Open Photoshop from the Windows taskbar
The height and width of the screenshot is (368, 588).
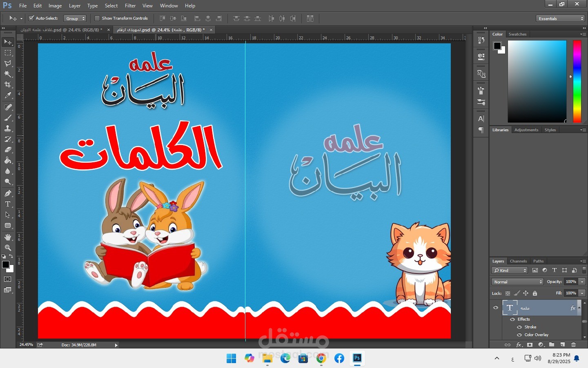(x=357, y=358)
